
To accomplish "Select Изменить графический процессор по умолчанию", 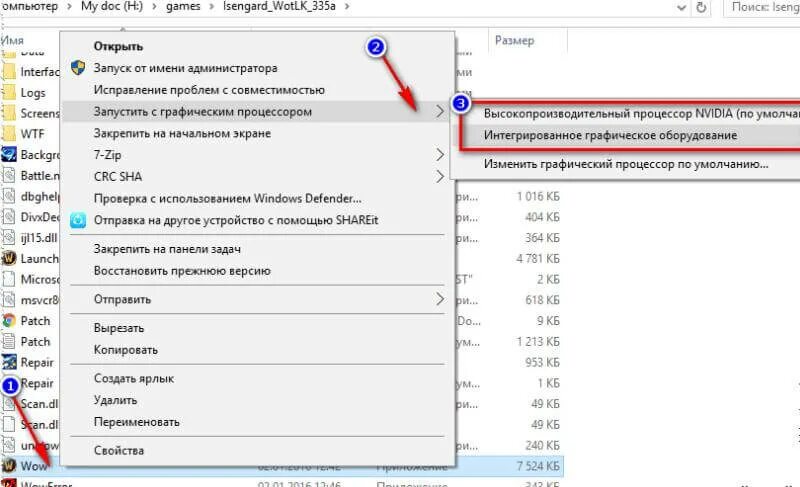I will pos(626,164).
